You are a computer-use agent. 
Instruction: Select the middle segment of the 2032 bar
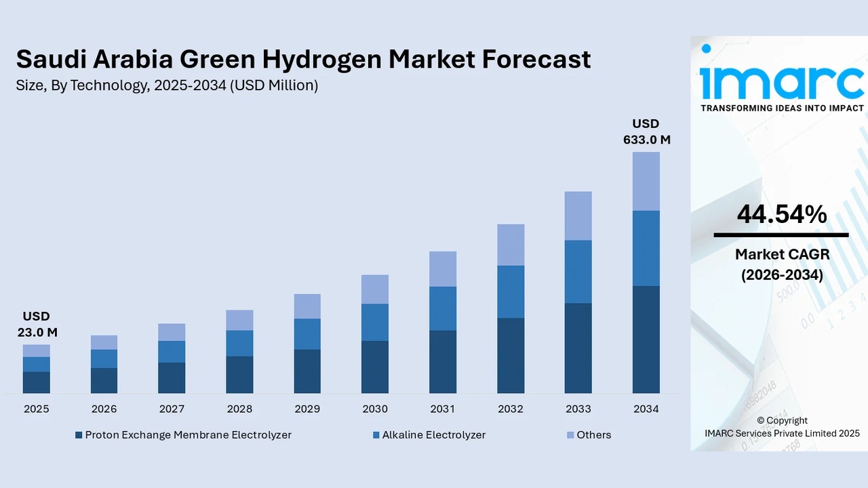point(510,291)
